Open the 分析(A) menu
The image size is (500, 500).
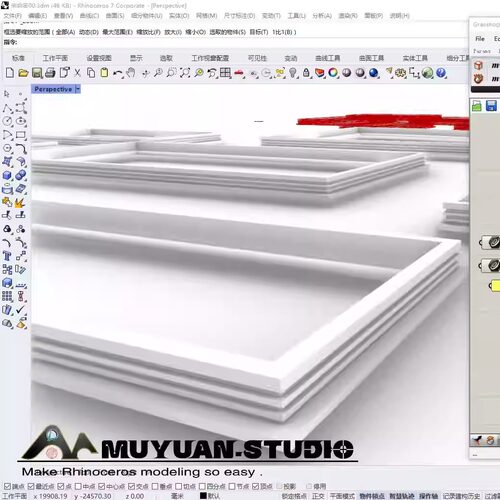point(322,16)
